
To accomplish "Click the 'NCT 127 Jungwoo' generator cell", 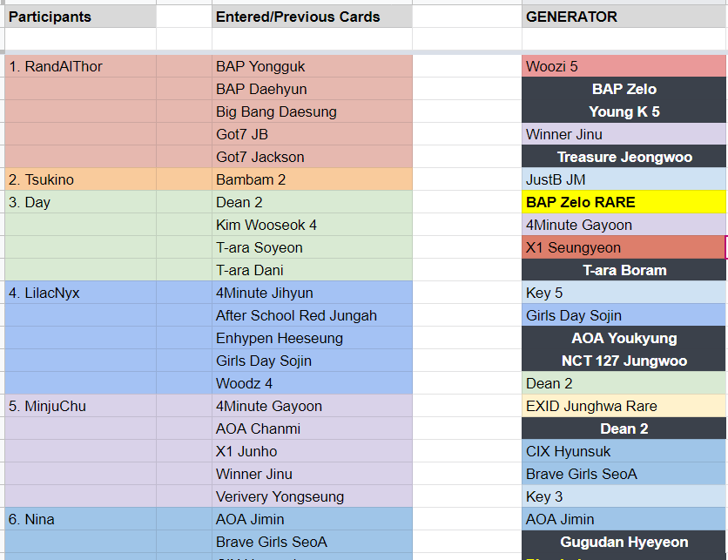I will (624, 361).
